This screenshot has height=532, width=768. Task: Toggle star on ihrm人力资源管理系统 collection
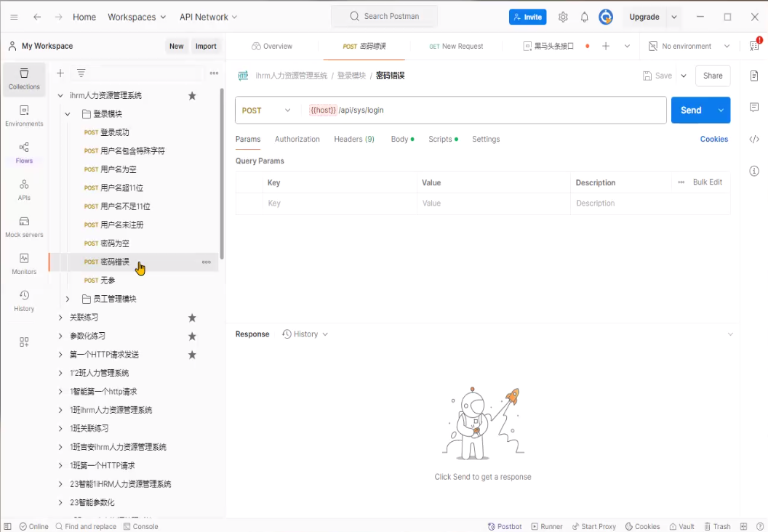click(192, 95)
